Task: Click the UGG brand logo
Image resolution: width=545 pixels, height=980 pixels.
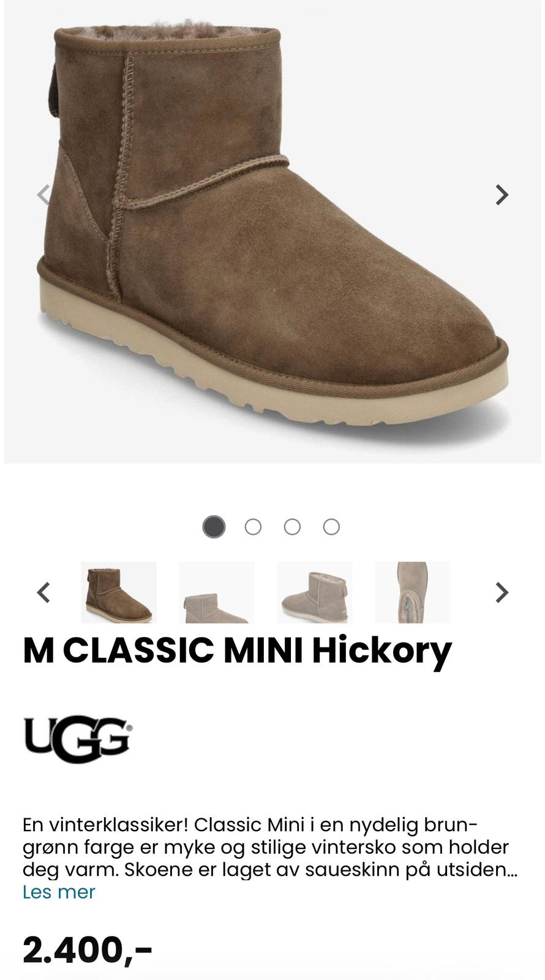Action: (78, 739)
